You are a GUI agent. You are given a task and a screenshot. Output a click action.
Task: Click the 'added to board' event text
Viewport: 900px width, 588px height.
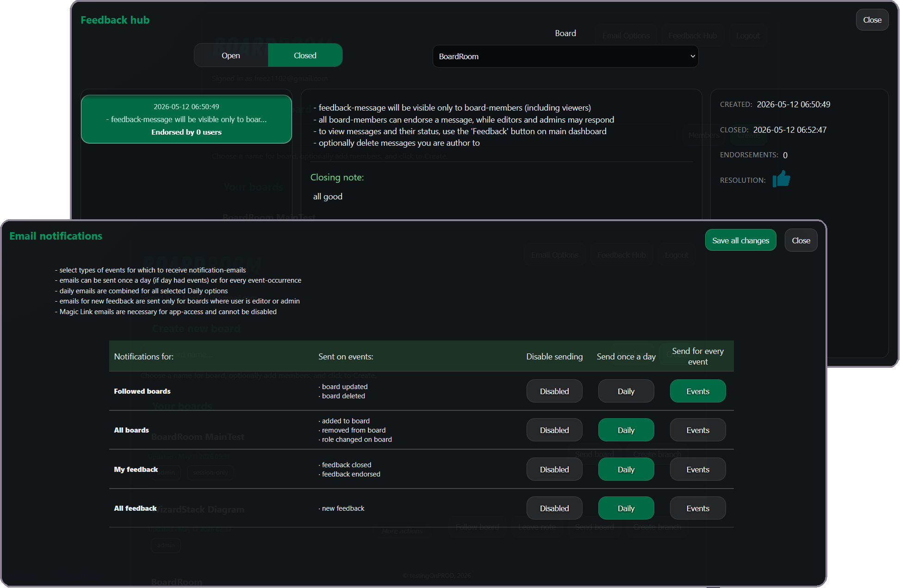point(346,421)
